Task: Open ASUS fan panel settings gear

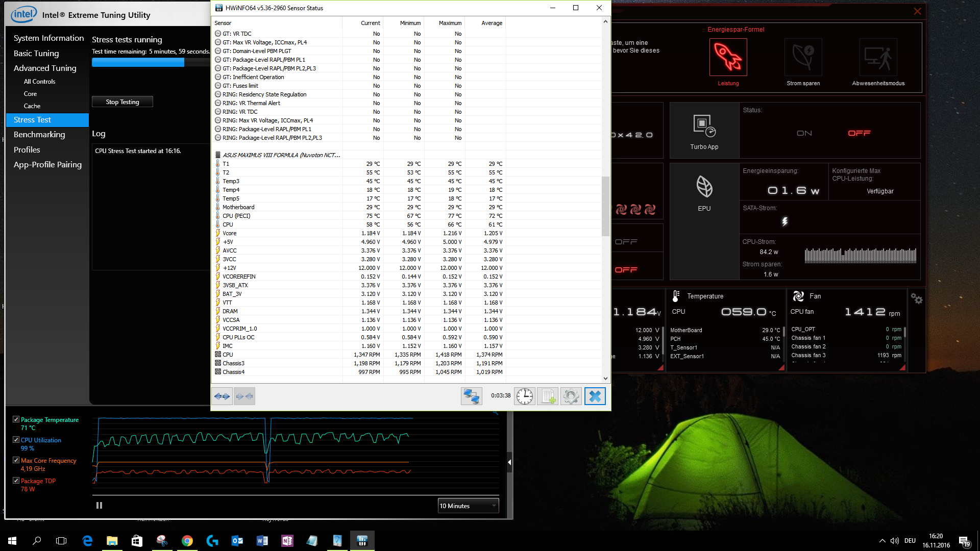Action: [x=917, y=299]
